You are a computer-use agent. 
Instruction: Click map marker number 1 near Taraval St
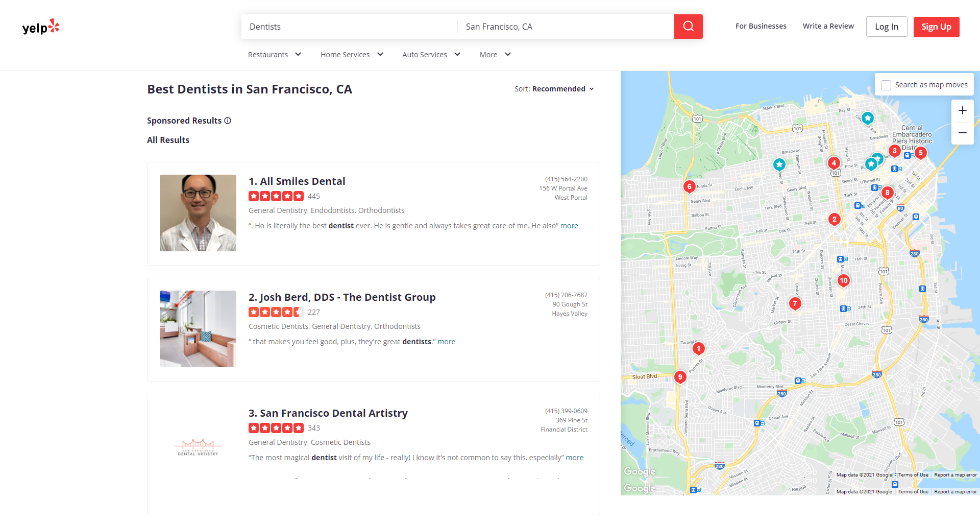click(x=699, y=348)
